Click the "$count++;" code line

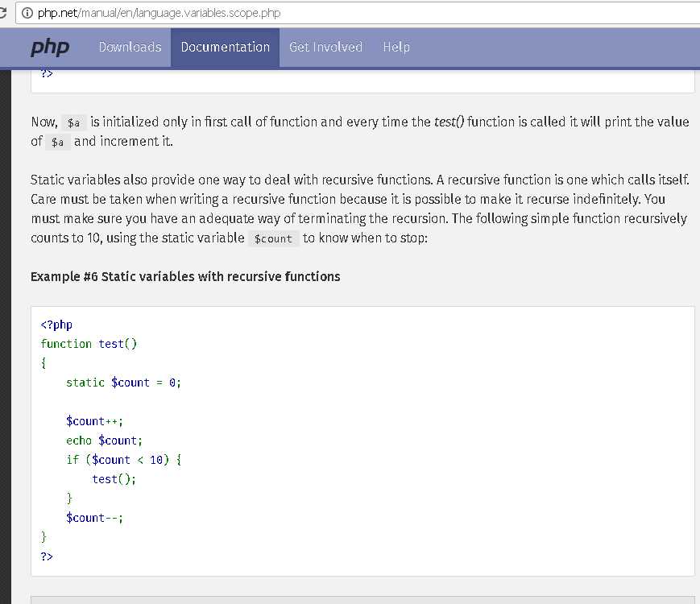[x=94, y=421]
